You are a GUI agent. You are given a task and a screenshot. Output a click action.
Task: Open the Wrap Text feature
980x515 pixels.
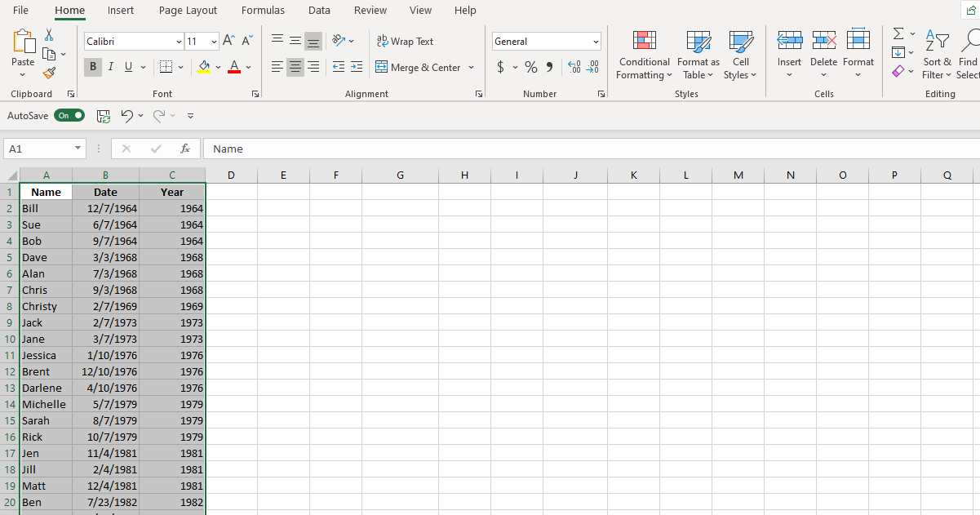pyautogui.click(x=406, y=41)
